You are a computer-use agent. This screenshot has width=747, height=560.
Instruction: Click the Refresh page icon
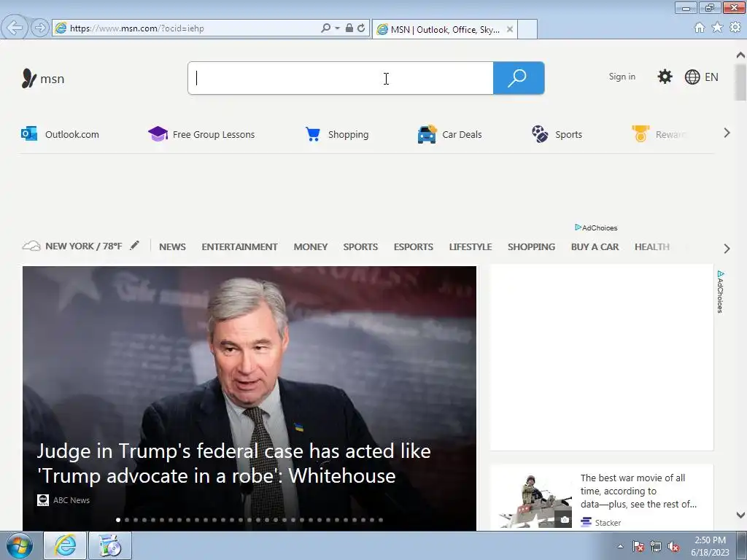click(362, 28)
